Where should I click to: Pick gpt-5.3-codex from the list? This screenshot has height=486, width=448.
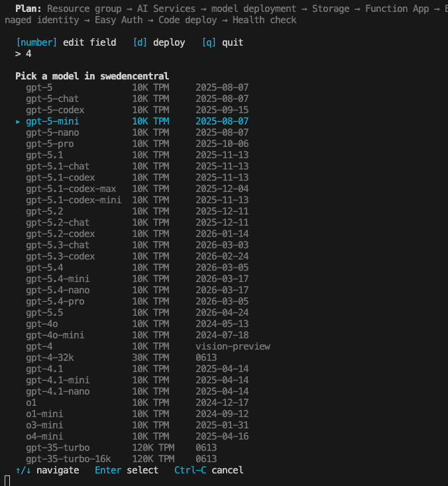pos(137,256)
